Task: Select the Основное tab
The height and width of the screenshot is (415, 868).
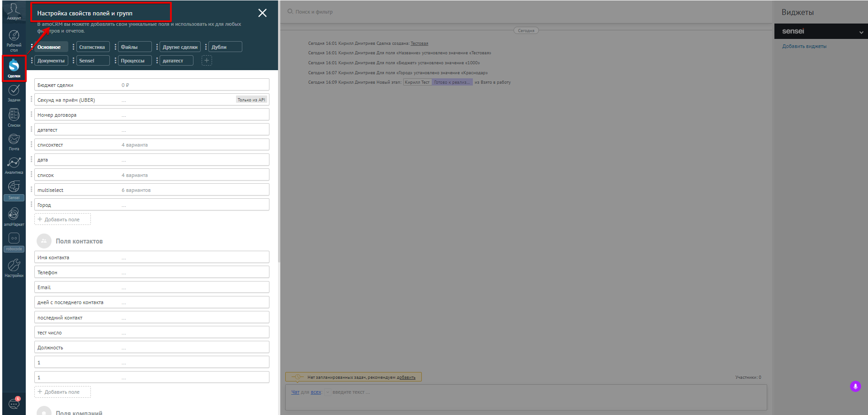Action: (51, 47)
